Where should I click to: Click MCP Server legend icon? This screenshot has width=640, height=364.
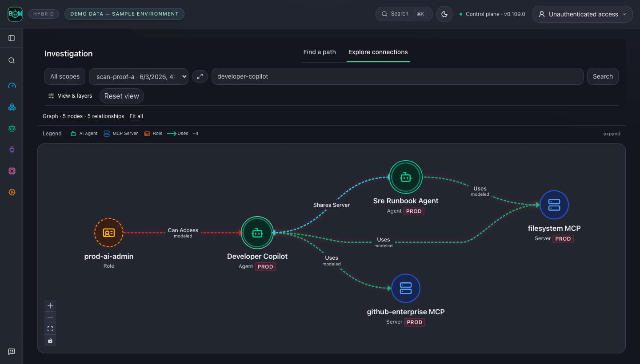click(x=107, y=134)
